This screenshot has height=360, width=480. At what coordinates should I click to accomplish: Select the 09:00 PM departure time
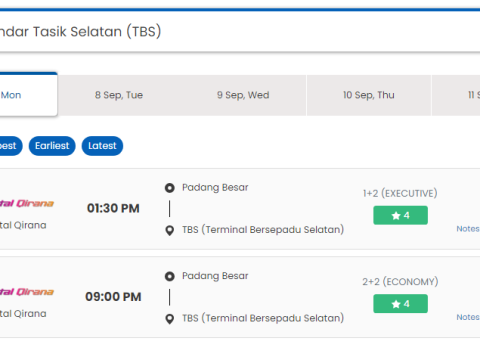click(113, 297)
